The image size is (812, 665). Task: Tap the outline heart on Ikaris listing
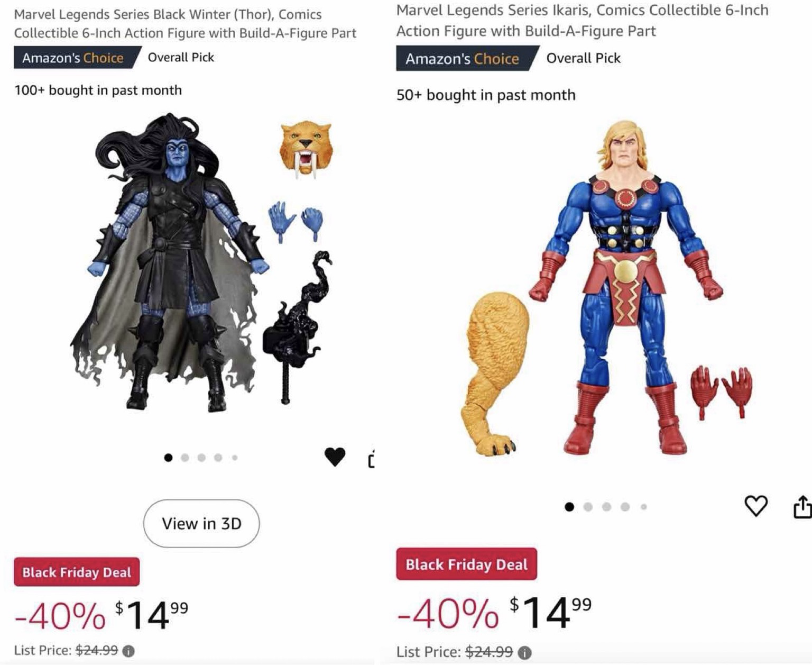point(756,506)
